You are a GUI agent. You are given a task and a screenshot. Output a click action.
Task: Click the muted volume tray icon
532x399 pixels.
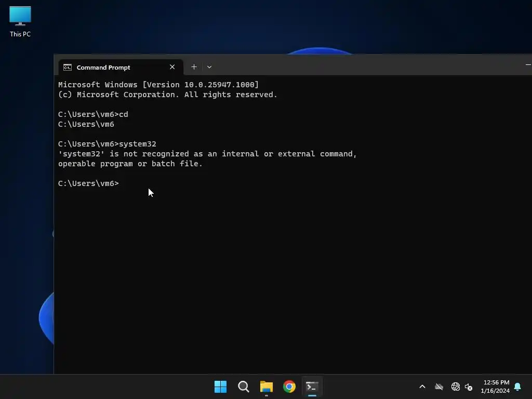[469, 387]
